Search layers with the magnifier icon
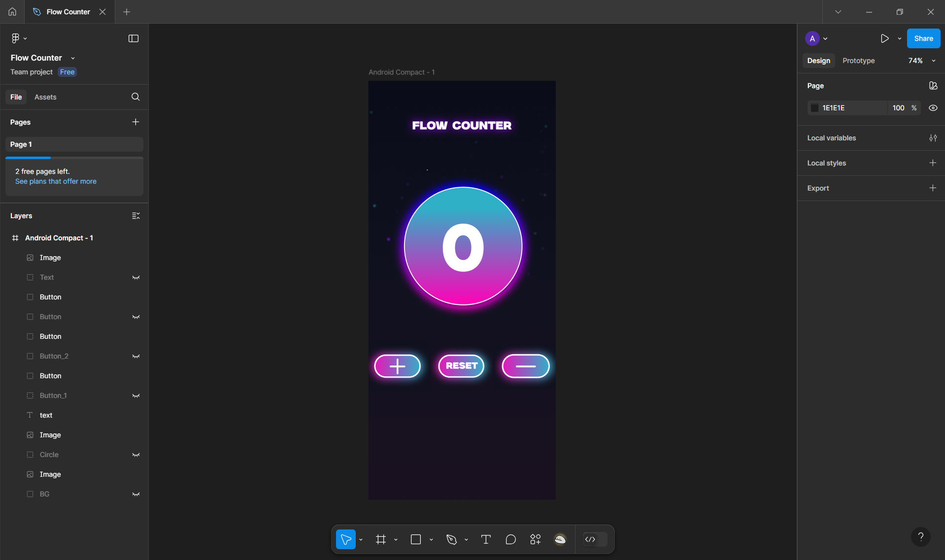The width and height of the screenshot is (945, 560). coord(135,97)
